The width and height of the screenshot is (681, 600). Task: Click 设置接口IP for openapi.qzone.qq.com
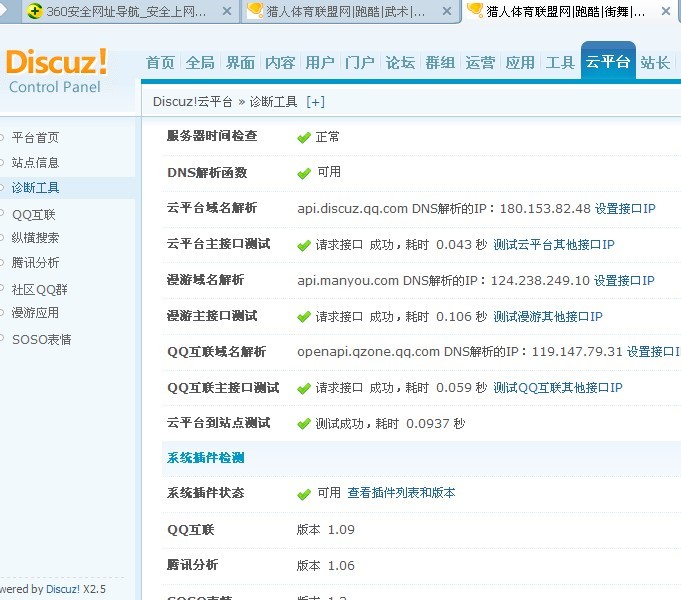click(x=654, y=351)
